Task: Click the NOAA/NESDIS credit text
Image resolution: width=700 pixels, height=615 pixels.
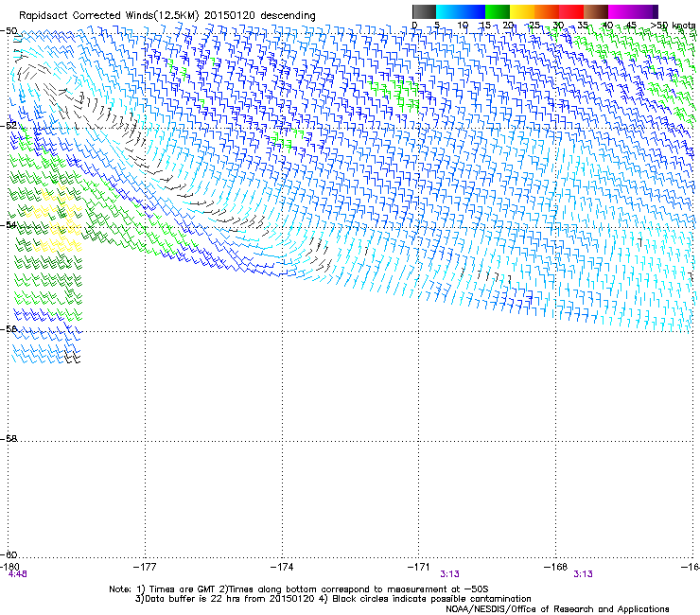Action: [557, 609]
